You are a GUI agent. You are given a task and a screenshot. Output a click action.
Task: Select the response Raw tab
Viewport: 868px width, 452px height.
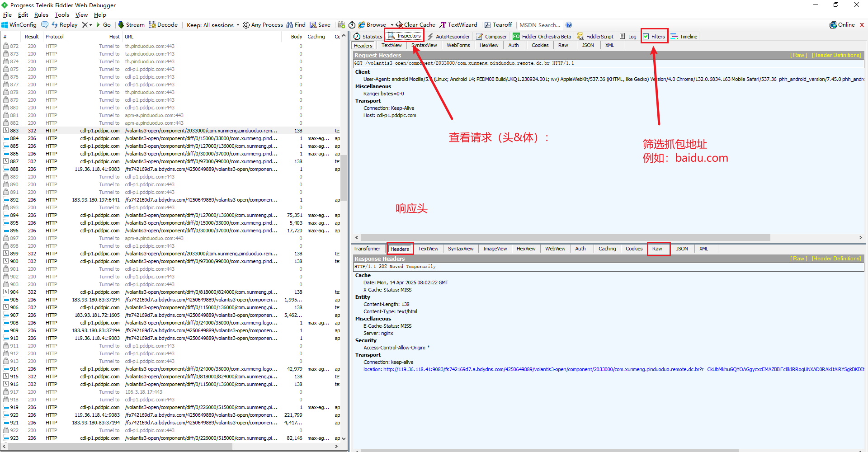657,249
